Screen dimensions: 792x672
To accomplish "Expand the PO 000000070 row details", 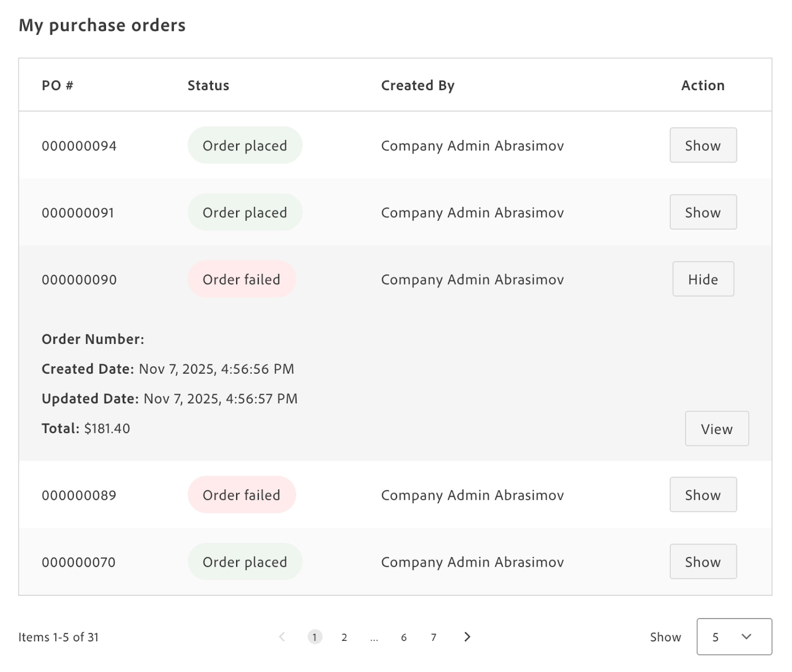I will coord(703,561).
